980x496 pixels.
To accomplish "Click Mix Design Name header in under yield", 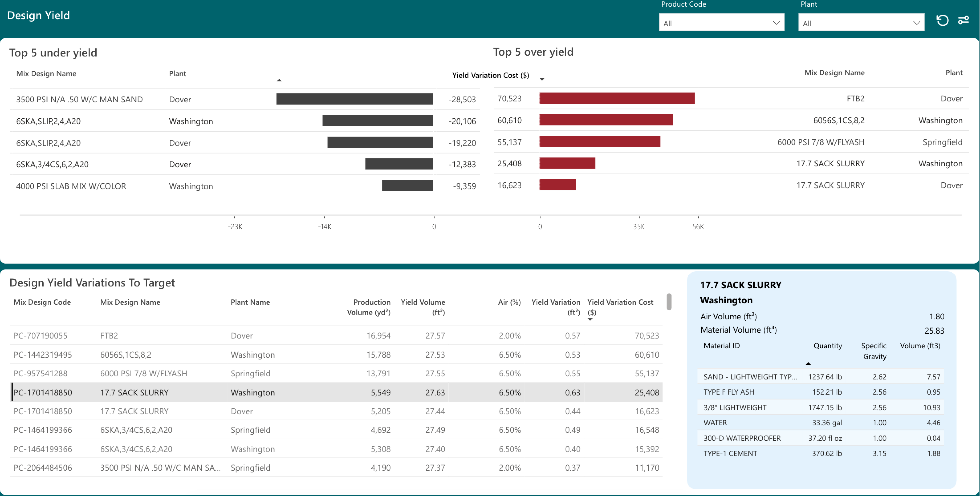I will [x=46, y=73].
